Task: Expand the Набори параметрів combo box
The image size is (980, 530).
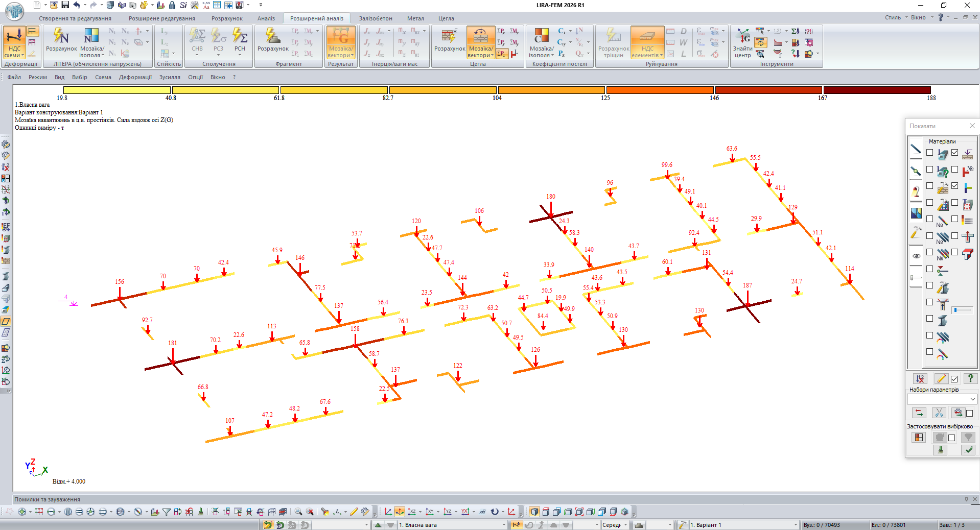Action: (x=972, y=399)
